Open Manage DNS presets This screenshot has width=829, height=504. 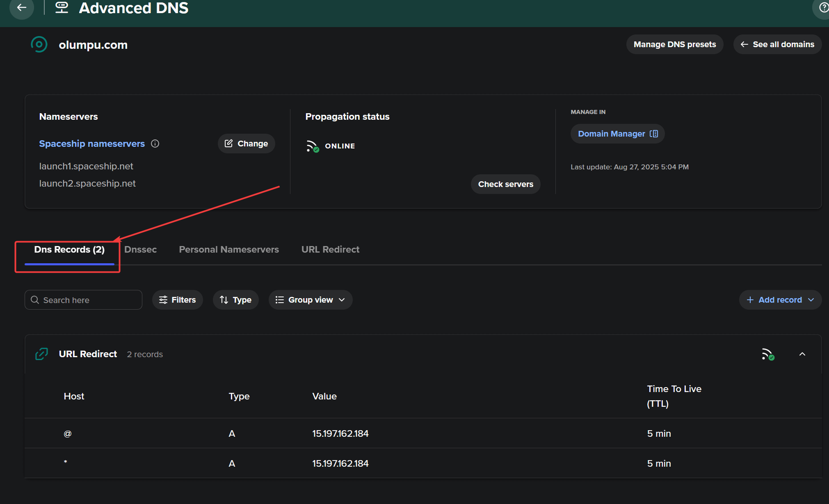coord(674,44)
